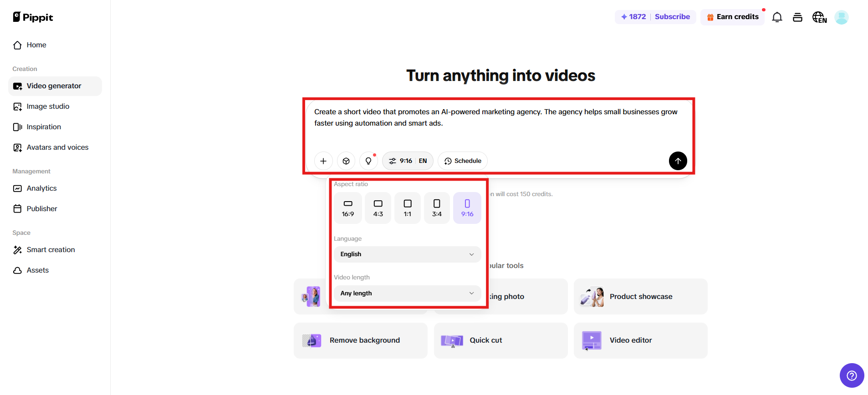The height and width of the screenshot is (395, 868).
Task: Open the help question-mark button
Action: coord(852,375)
